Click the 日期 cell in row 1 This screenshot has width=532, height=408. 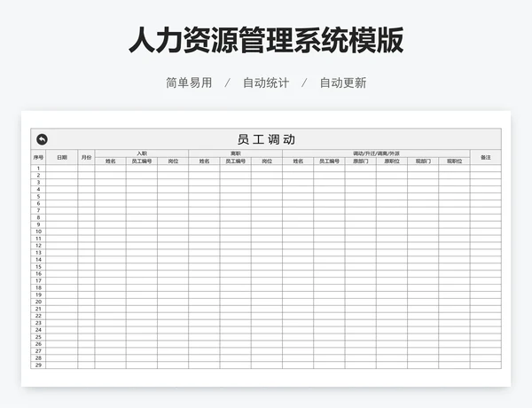62,169
